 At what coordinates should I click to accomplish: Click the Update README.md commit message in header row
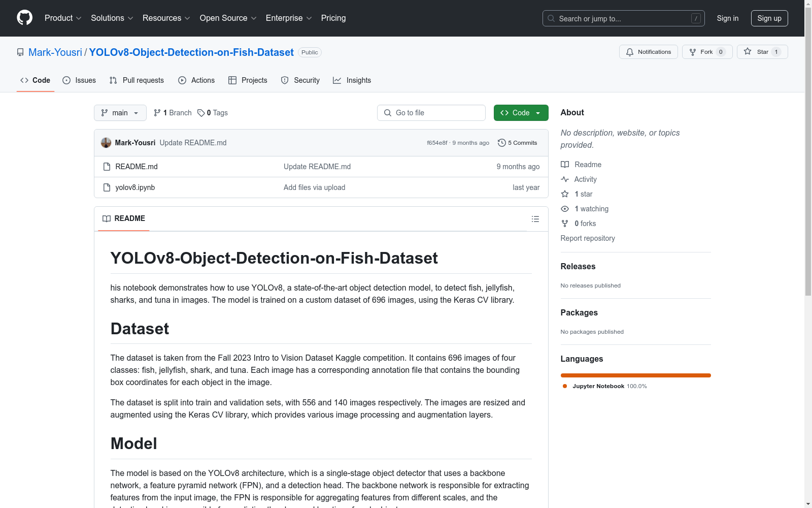(x=193, y=143)
